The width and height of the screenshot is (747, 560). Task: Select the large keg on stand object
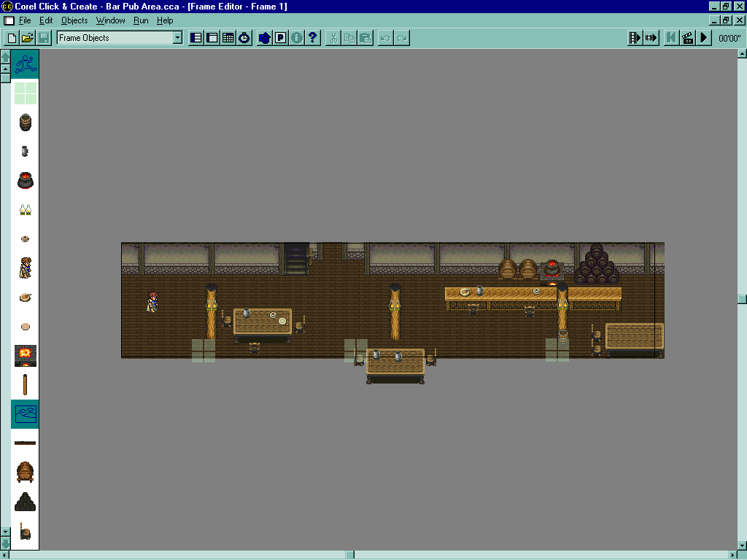coord(26,472)
